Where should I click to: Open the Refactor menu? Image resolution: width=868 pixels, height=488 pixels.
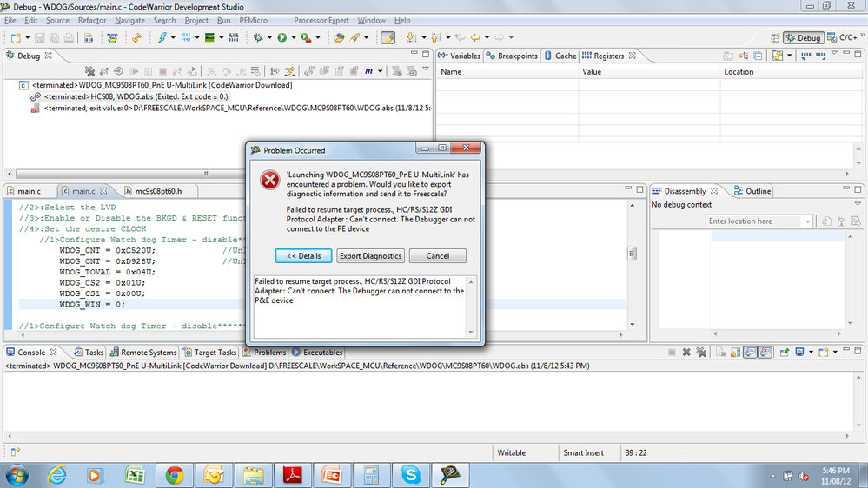[92, 21]
